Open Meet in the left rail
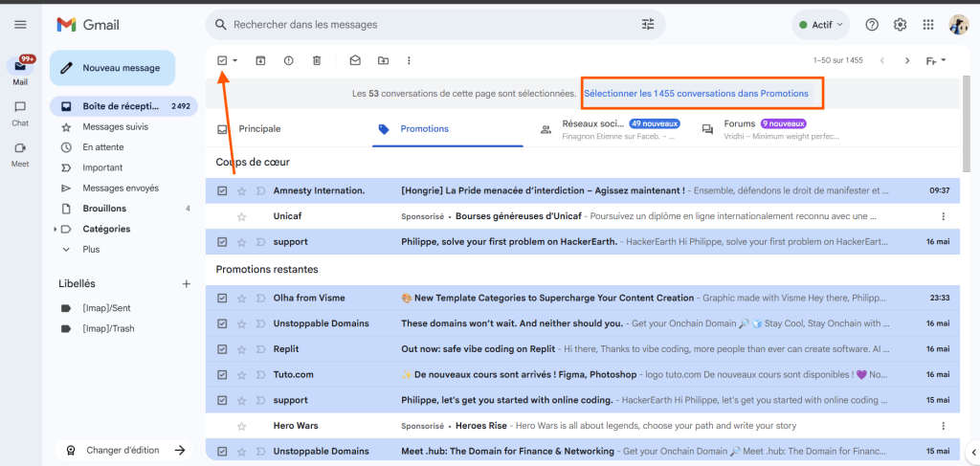 [x=20, y=154]
